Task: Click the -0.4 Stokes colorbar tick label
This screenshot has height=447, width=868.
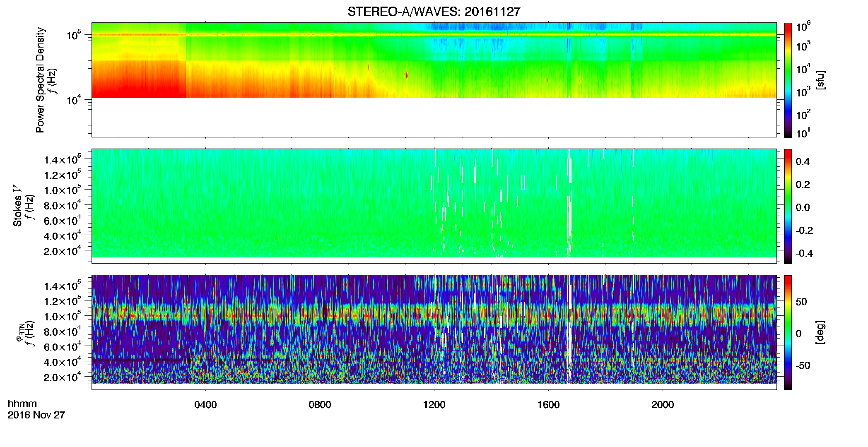Action: click(804, 253)
